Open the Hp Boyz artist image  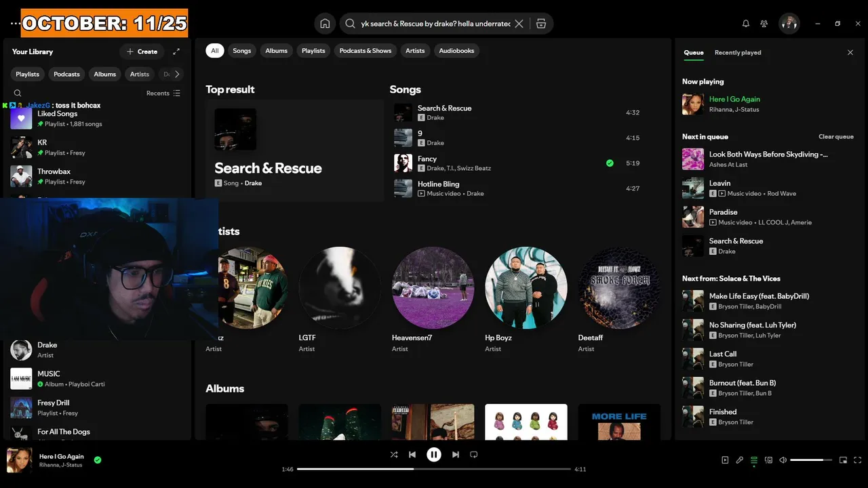pyautogui.click(x=526, y=287)
